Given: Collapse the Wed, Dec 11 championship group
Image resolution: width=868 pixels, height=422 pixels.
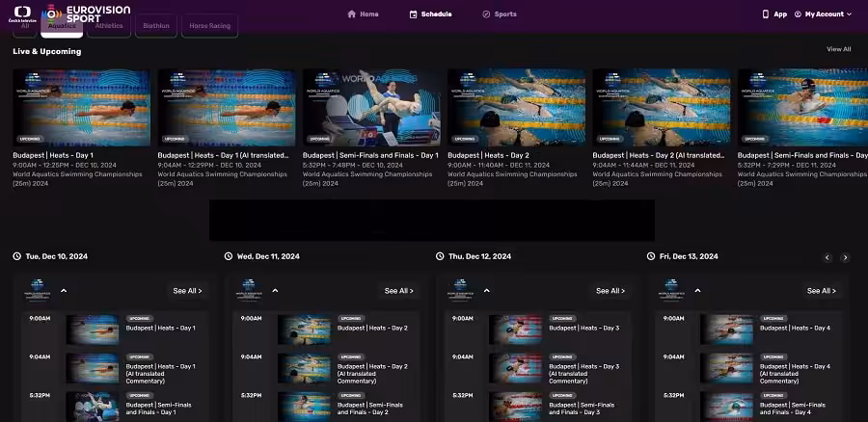Looking at the screenshot, I should 275,290.
